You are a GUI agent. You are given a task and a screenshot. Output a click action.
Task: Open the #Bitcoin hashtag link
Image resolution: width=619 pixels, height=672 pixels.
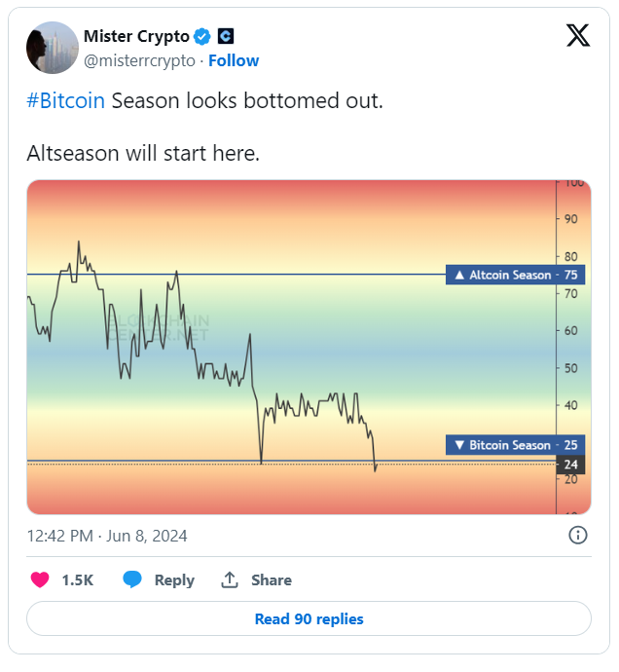pyautogui.click(x=65, y=101)
